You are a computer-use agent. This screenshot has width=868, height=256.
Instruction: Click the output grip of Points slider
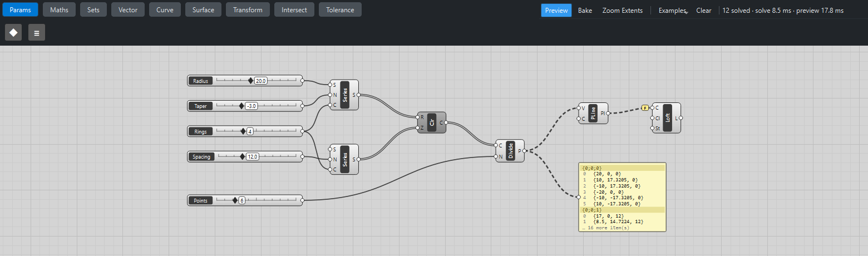click(x=302, y=200)
